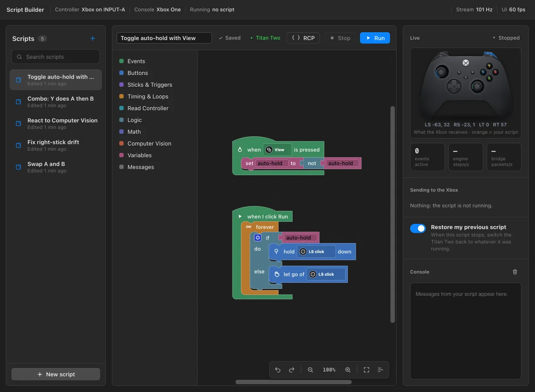Redo the last canvas change
535x392 pixels.
coord(292,370)
